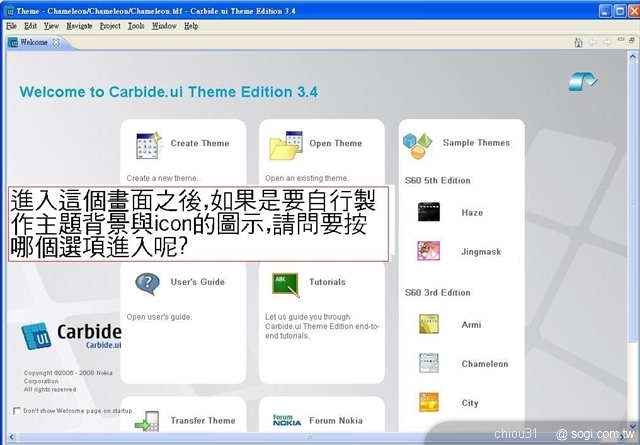
Task: Open the View menu
Action: 51,26
